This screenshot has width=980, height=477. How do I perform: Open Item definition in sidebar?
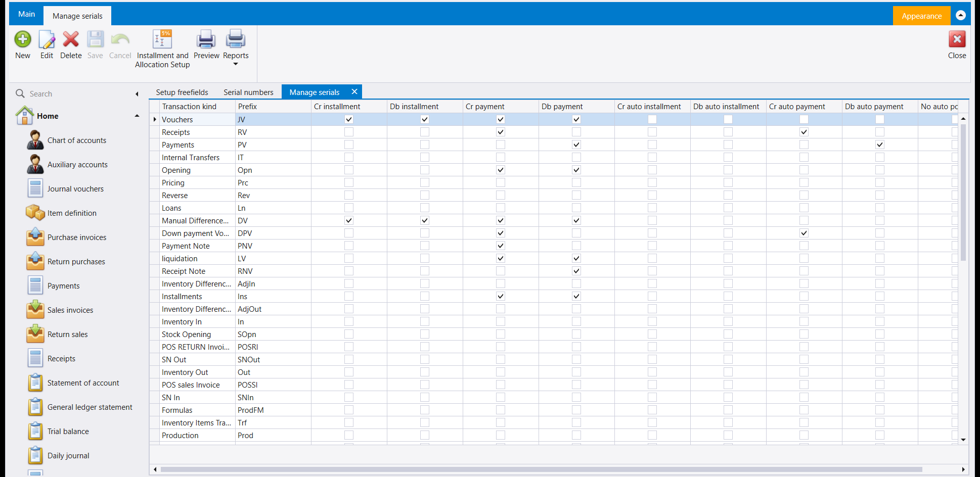pos(72,213)
